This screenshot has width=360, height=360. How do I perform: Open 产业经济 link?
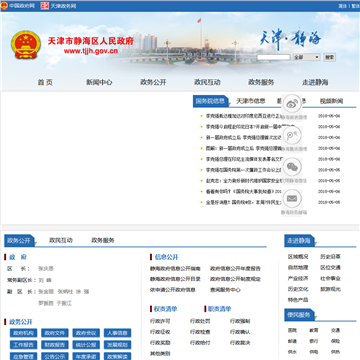[x=298, y=278]
